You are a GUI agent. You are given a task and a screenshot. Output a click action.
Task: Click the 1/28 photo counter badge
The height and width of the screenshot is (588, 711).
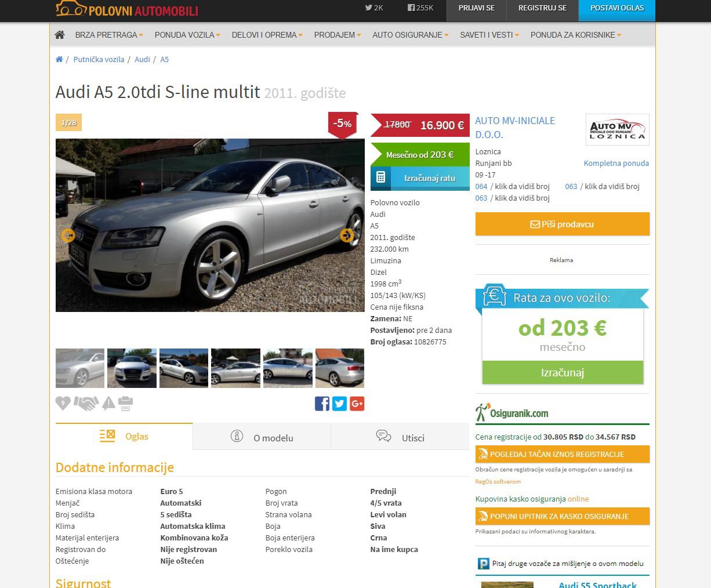point(68,123)
